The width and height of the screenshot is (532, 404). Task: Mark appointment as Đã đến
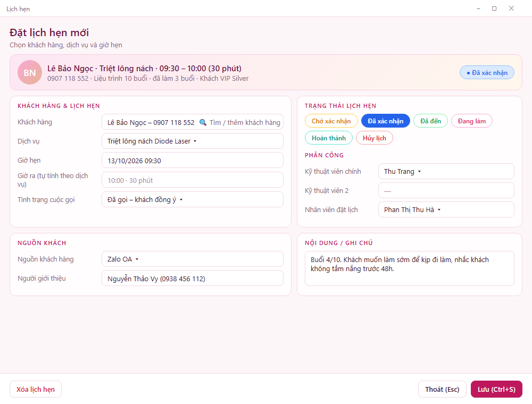click(430, 121)
